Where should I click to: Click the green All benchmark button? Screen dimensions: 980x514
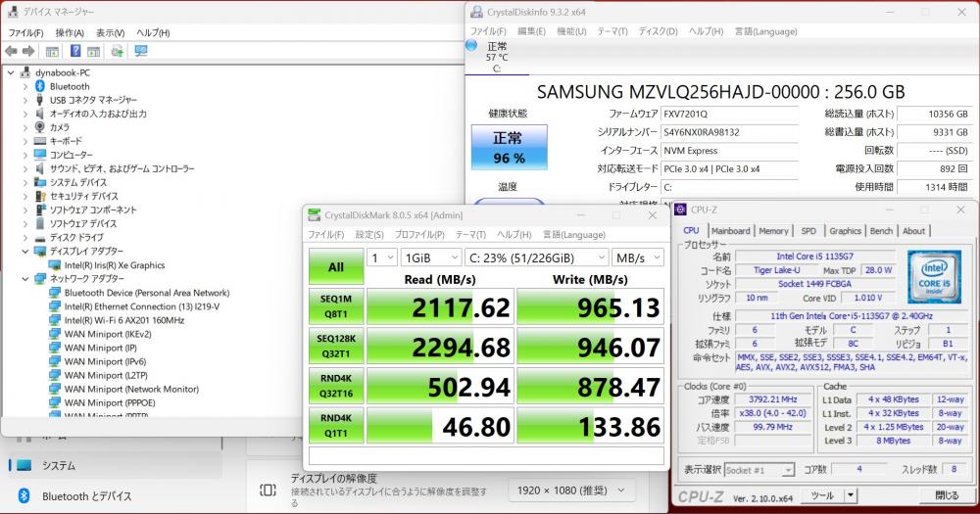336,266
